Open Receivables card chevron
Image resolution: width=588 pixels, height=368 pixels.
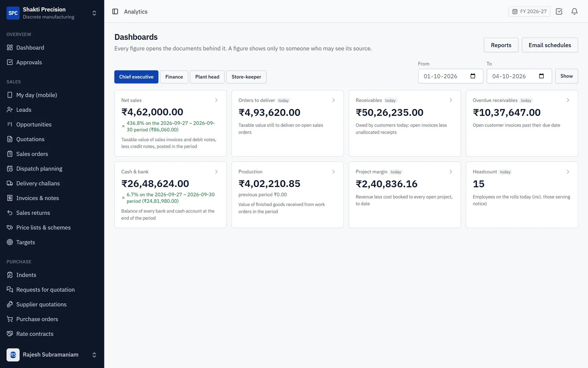[x=451, y=100]
